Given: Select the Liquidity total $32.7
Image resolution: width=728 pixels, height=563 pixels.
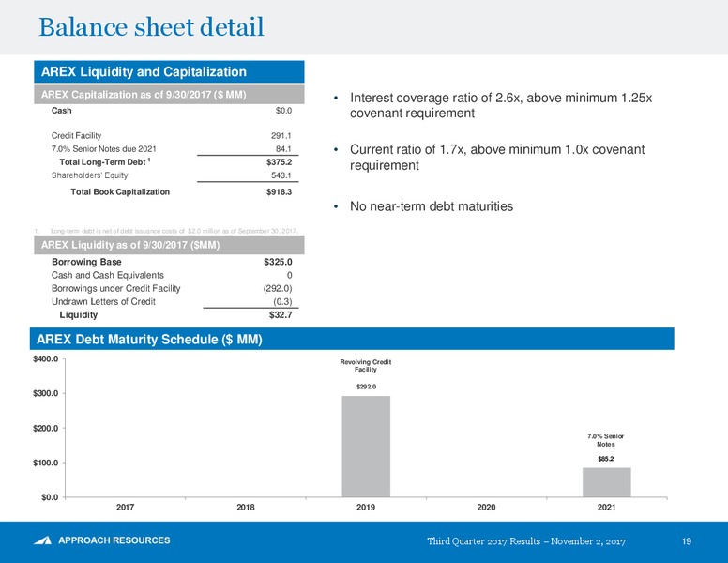Looking at the screenshot, I should [281, 315].
